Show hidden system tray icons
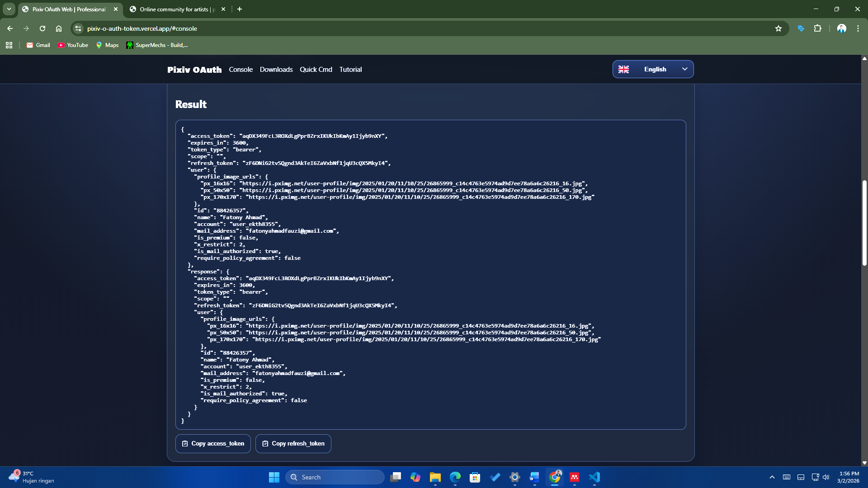Viewport: 868px width, 488px height. (772, 477)
